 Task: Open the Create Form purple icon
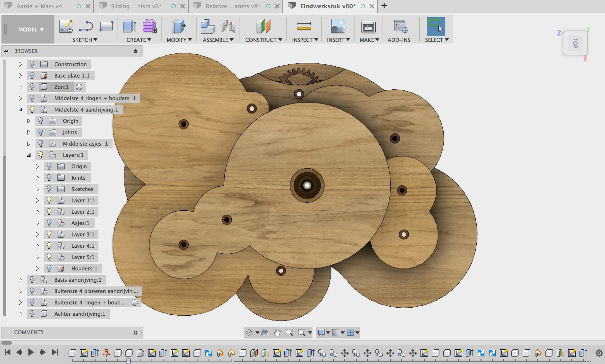[x=149, y=26]
